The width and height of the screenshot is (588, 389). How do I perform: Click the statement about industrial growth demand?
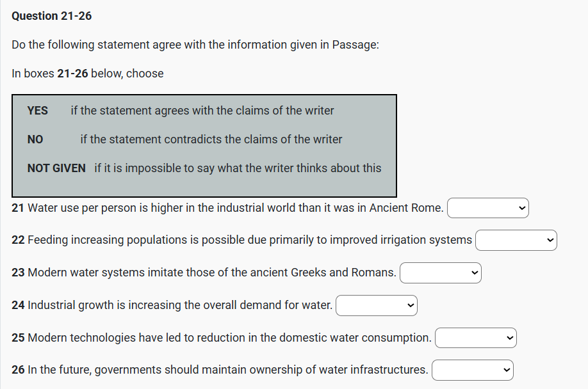pyautogui.click(x=172, y=306)
